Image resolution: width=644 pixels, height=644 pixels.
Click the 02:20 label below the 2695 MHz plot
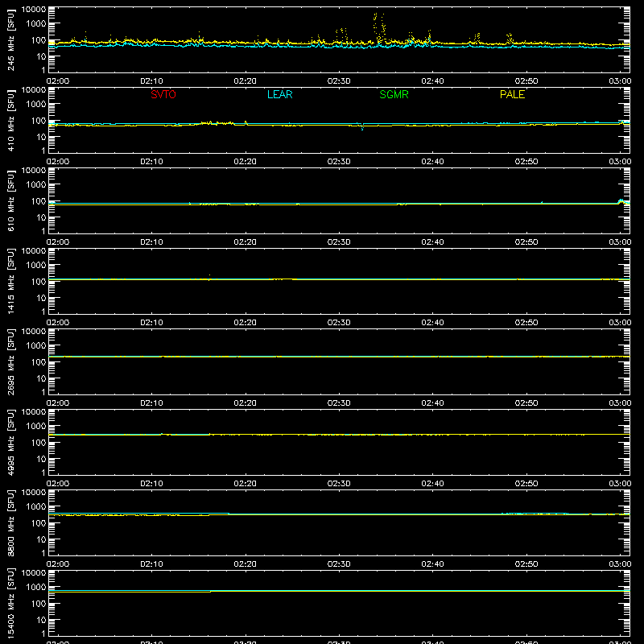[246, 403]
